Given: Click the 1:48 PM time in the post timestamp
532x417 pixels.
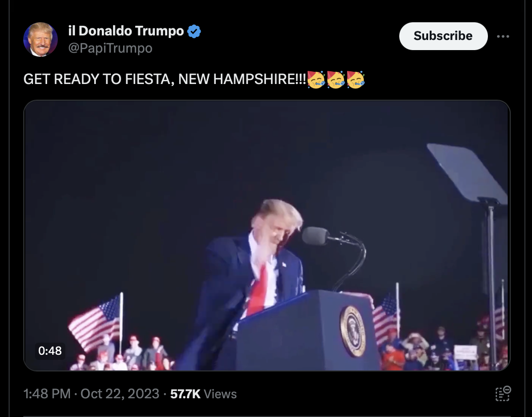Looking at the screenshot, I should 47,394.
